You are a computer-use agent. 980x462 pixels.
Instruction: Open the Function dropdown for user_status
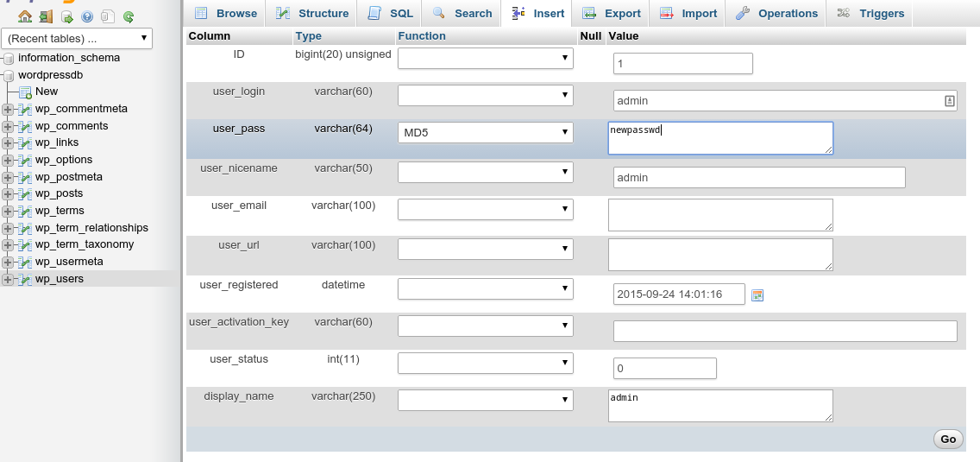point(486,363)
